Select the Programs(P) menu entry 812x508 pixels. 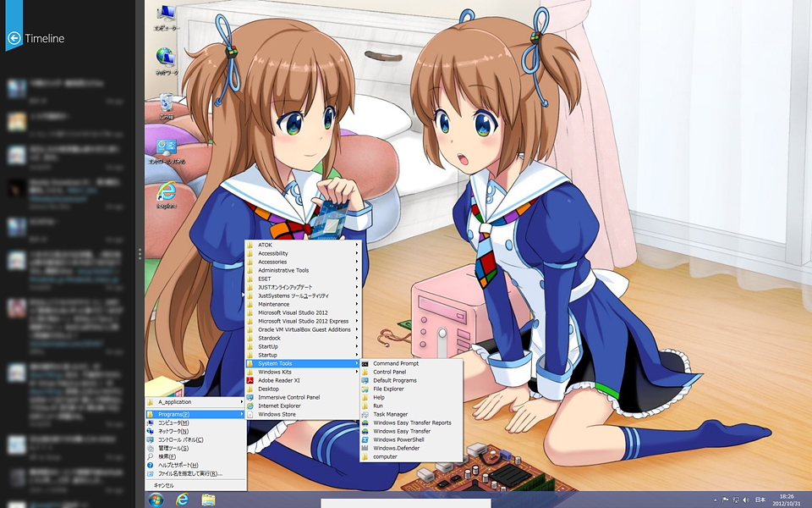(x=195, y=414)
